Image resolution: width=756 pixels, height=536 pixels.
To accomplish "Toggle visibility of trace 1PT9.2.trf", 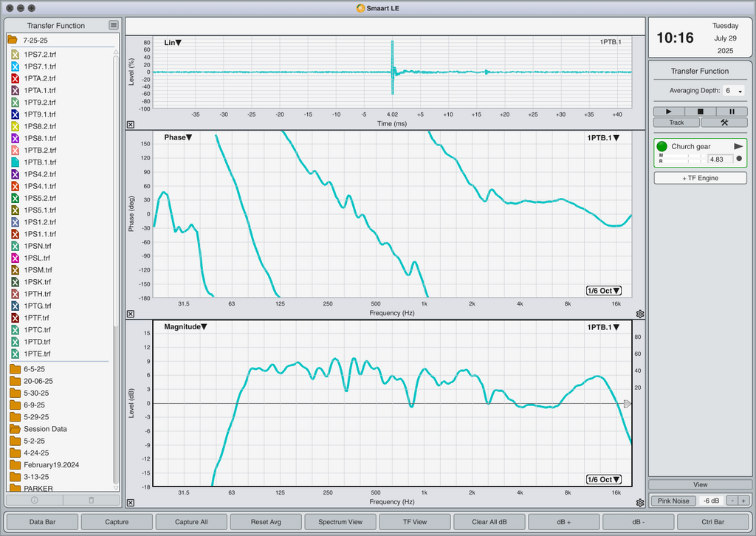I will (x=15, y=102).
